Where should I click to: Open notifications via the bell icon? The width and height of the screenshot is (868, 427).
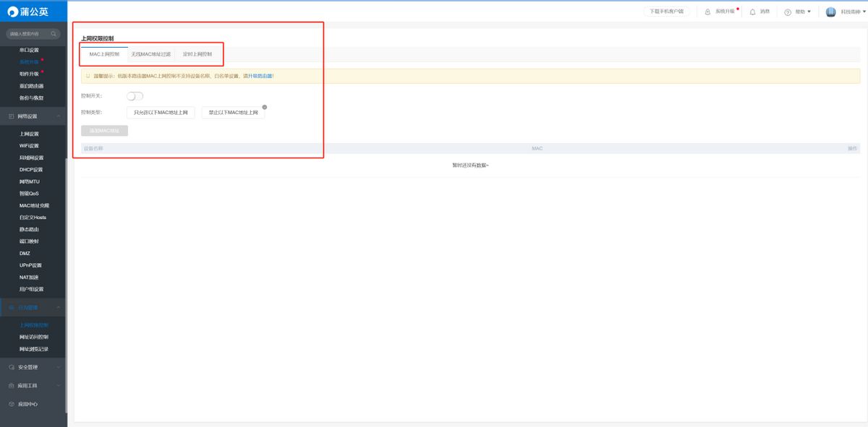coord(752,12)
